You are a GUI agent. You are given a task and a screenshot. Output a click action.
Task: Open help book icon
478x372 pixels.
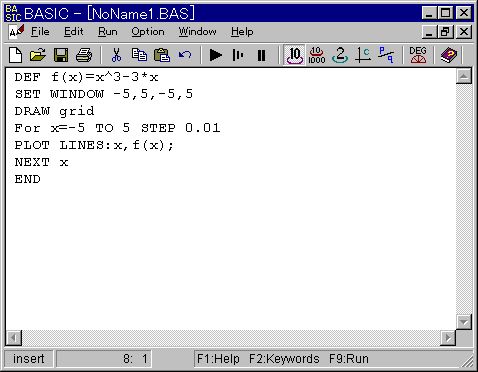coord(449,55)
